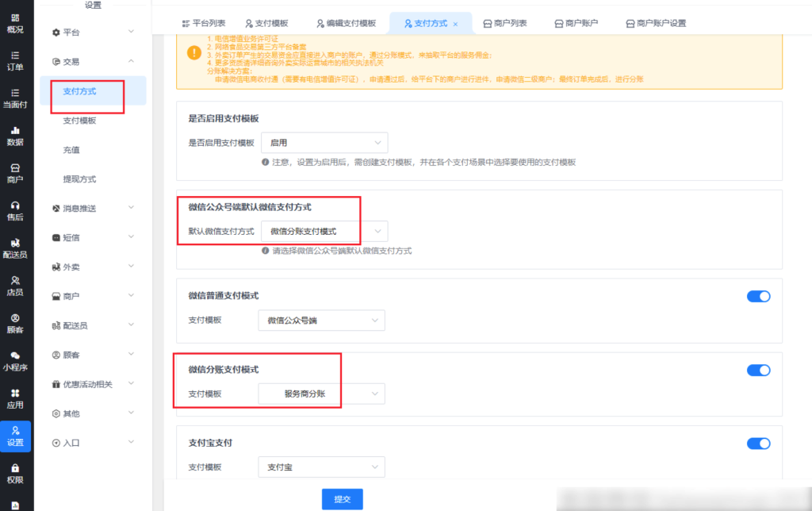
Task: Close the 支付方式 tab
Action: (x=455, y=25)
